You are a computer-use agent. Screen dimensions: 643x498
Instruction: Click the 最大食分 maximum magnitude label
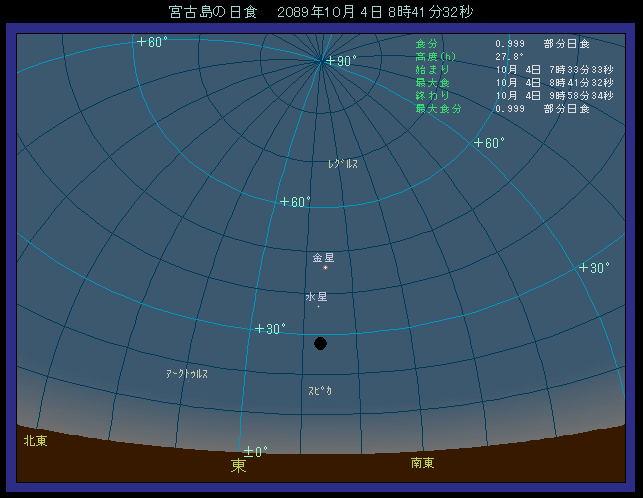[x=436, y=108]
